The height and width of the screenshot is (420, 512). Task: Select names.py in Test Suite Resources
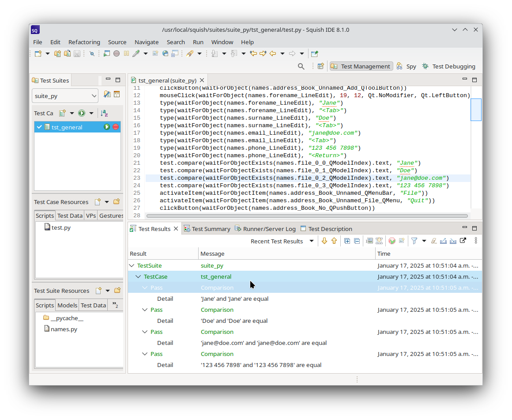(64, 329)
